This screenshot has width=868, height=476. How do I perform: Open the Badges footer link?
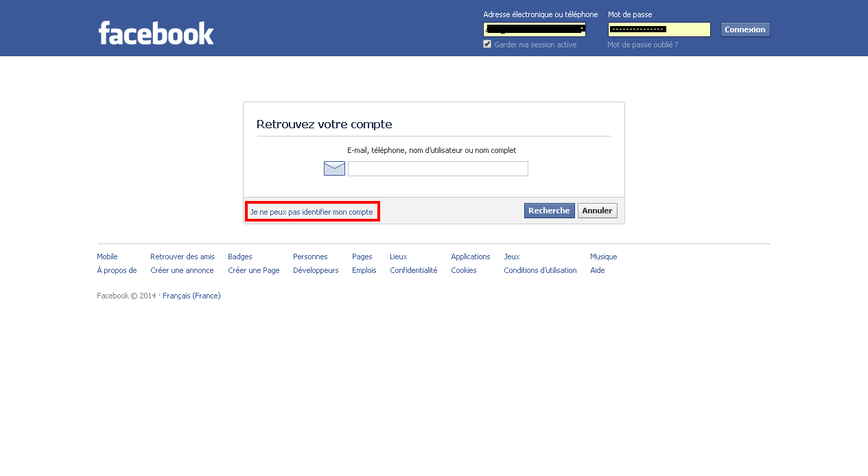tap(240, 257)
